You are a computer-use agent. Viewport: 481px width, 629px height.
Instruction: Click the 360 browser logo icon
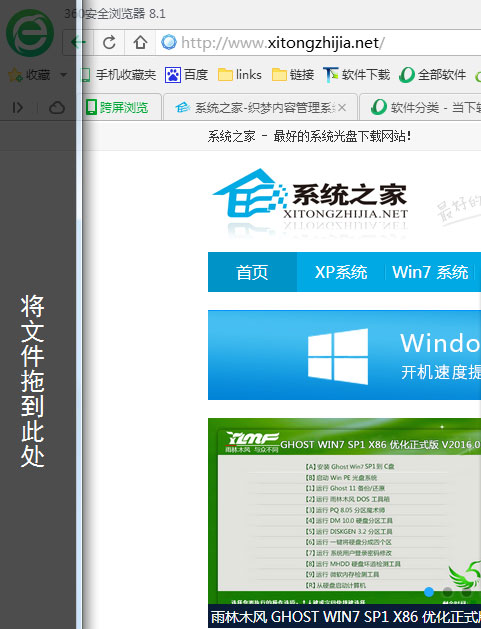[x=30, y=33]
